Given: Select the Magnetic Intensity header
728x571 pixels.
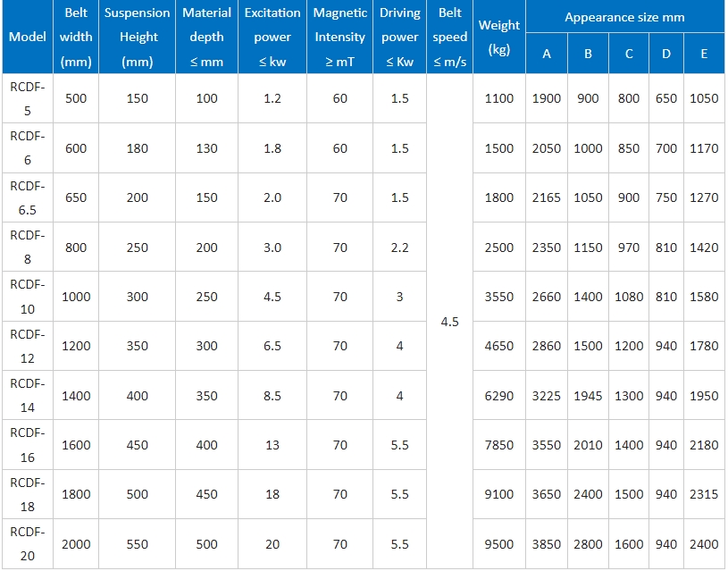Looking at the screenshot, I should tap(339, 37).
